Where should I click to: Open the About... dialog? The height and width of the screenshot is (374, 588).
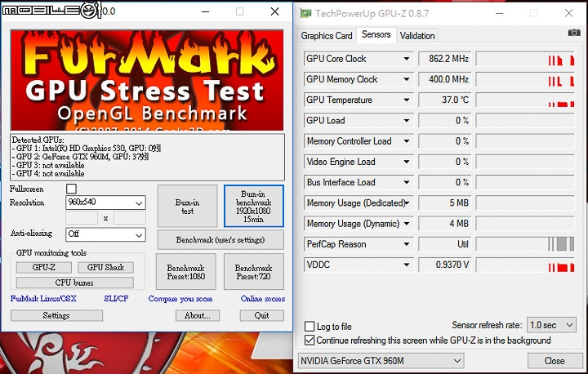198,315
